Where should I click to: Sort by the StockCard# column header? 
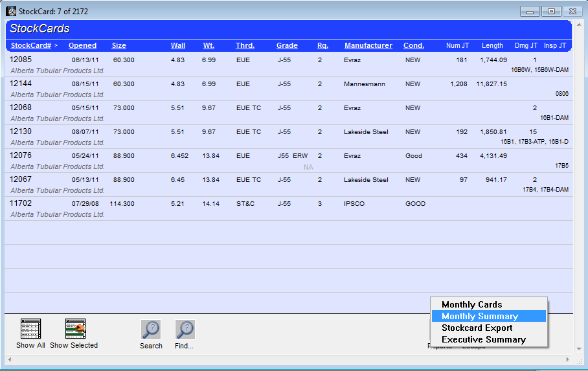[30, 46]
